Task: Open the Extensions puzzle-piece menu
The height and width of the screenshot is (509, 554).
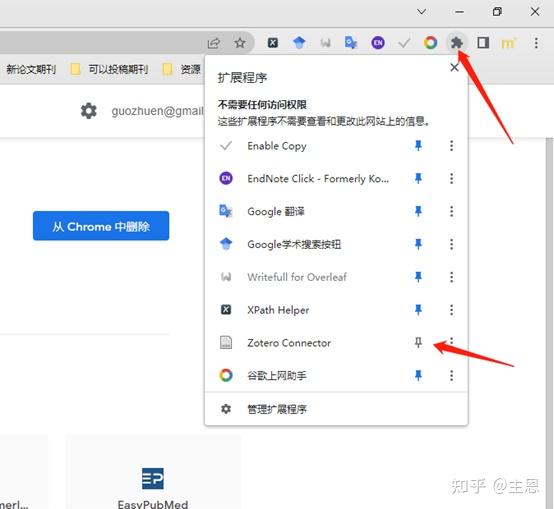Action: coord(457,43)
